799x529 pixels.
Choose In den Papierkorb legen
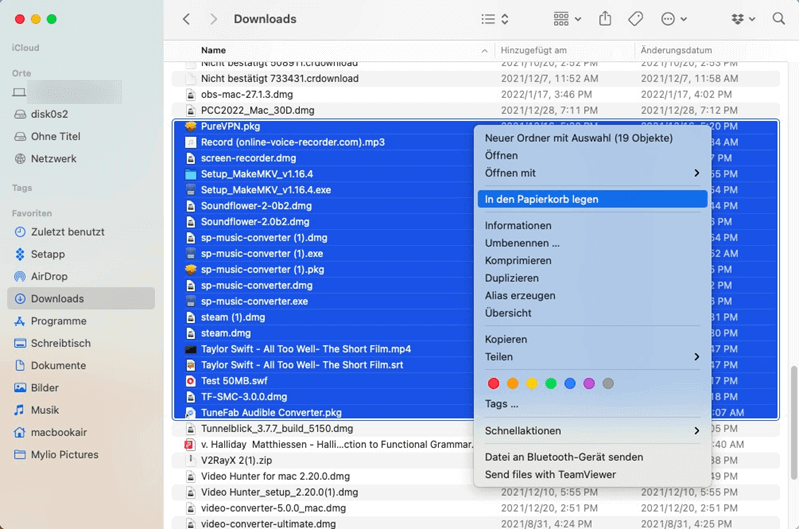point(592,199)
